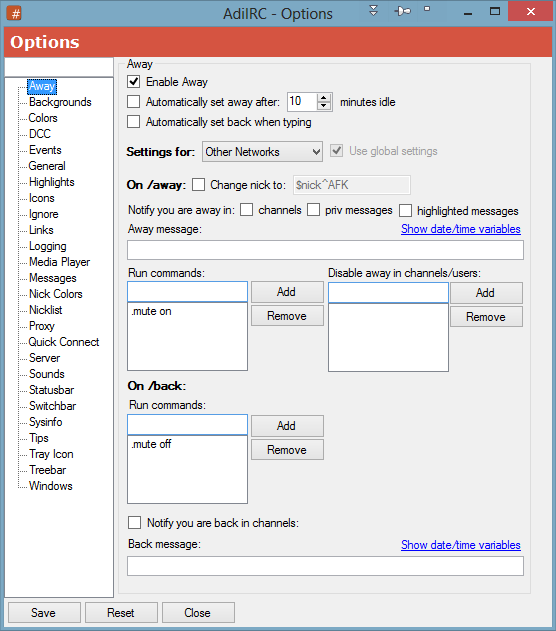The width and height of the screenshot is (556, 631).
Task: Open Sounds options page
Action: click(x=47, y=374)
